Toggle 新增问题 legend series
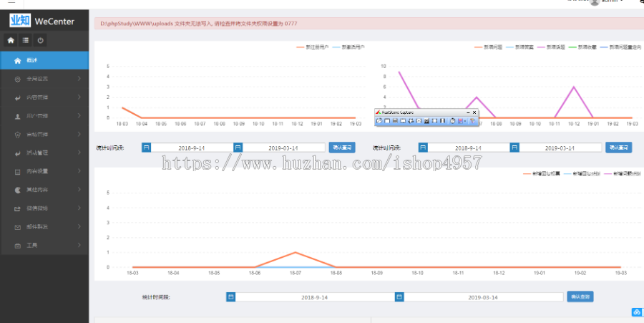 point(488,47)
